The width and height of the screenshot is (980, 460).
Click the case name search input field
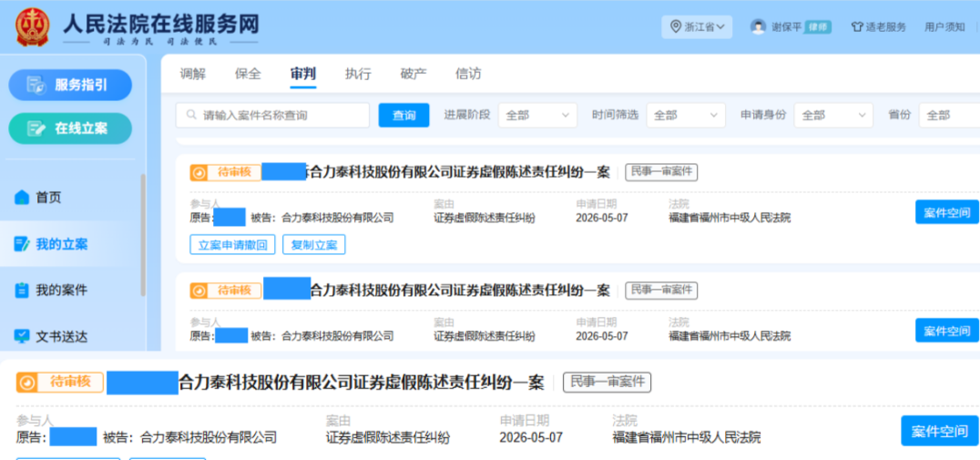click(272, 115)
